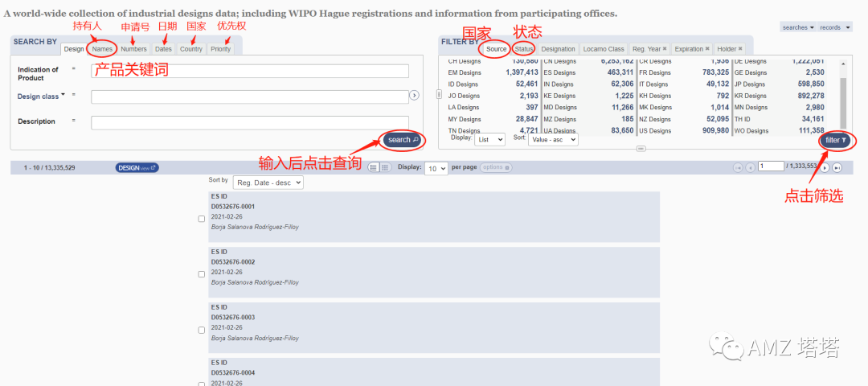The width and height of the screenshot is (868, 386).
Task: Select the Dates search tab
Action: coord(163,49)
